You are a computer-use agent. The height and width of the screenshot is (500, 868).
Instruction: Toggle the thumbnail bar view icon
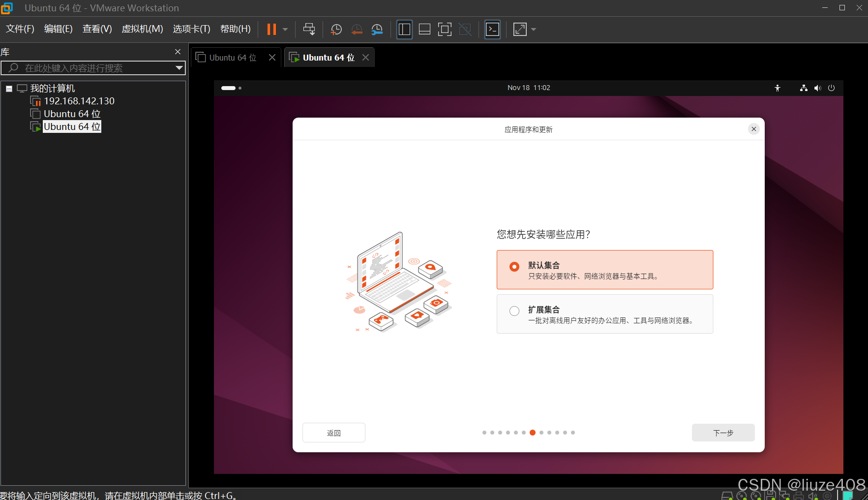[424, 30]
